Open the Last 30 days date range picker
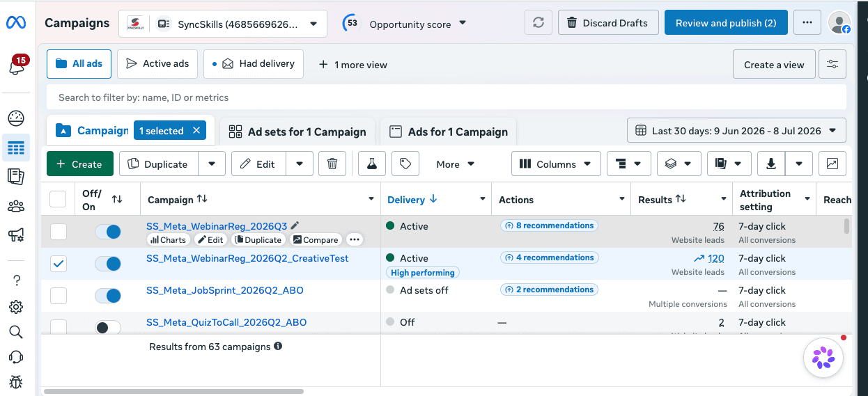 click(737, 131)
